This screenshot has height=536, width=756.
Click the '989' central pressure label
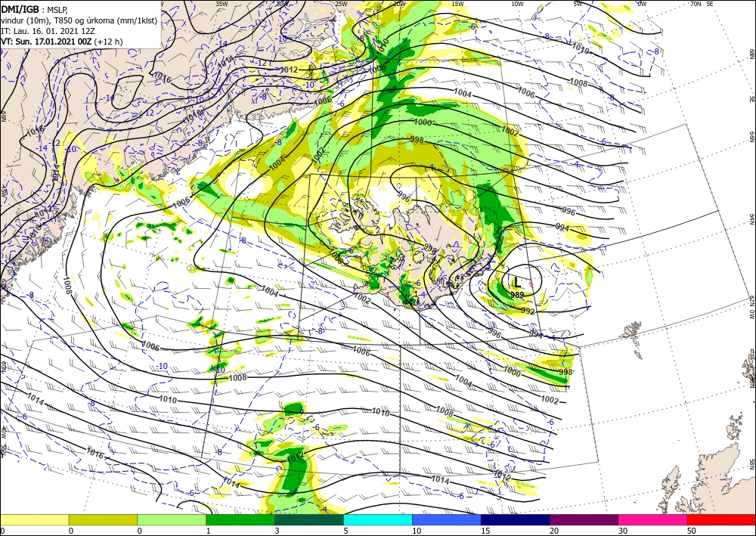point(517,295)
